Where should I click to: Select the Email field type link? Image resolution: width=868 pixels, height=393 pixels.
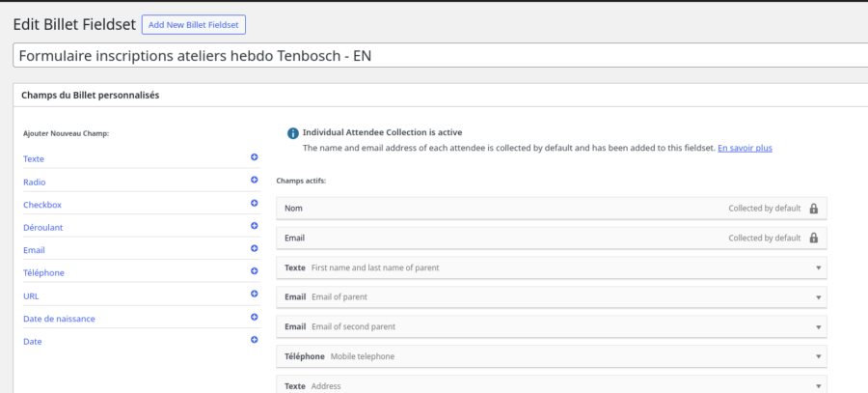tap(34, 250)
